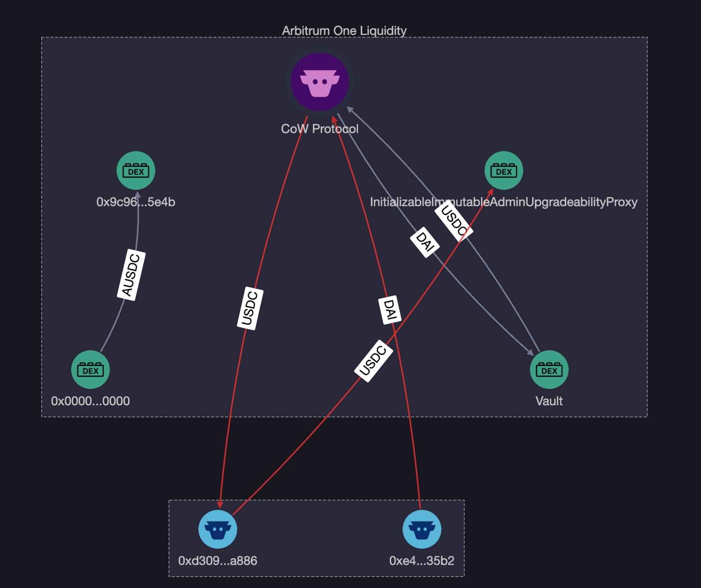Select the DEX node 0x0000...0000
This screenshot has width=701, height=588.
[90, 369]
